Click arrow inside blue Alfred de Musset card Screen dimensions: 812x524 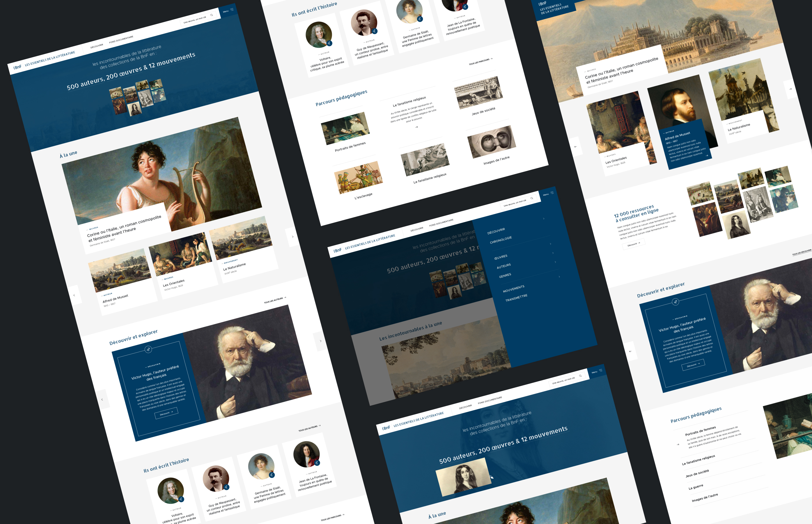pos(707,155)
